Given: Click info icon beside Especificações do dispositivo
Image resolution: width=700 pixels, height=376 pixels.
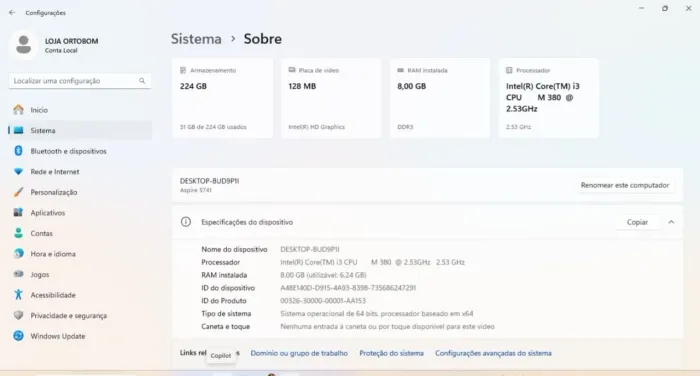Looking at the screenshot, I should tap(186, 222).
